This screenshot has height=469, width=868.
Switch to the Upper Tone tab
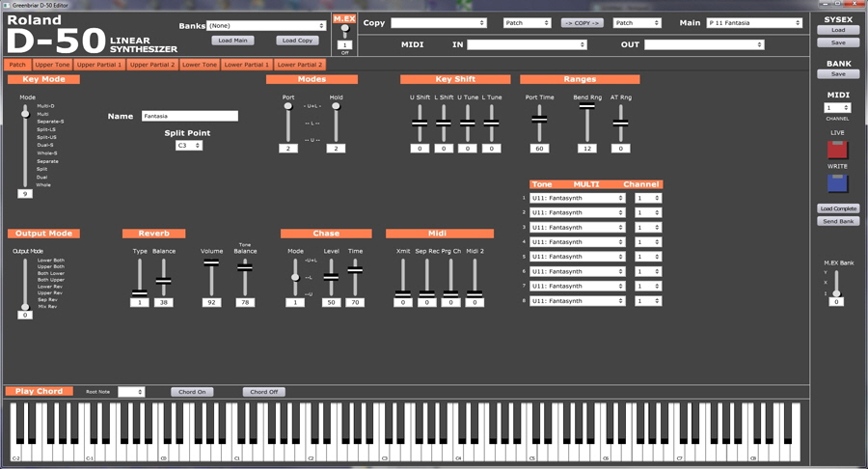(x=53, y=65)
